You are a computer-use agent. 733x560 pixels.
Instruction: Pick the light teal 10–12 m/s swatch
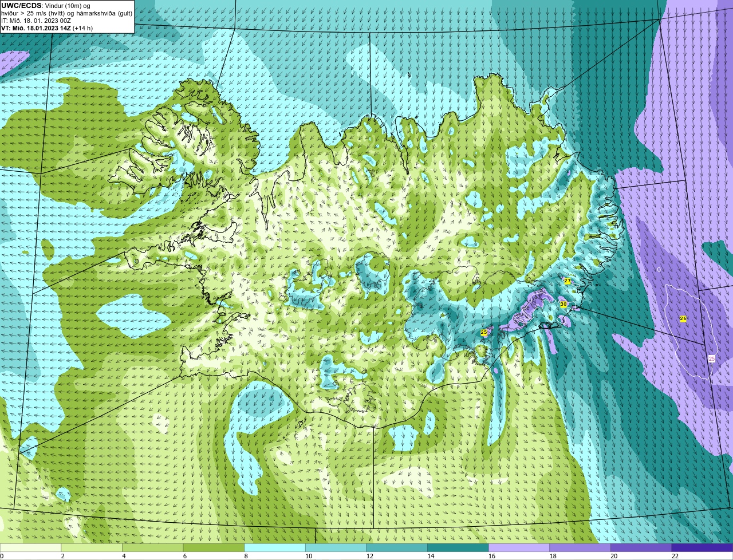(336, 547)
